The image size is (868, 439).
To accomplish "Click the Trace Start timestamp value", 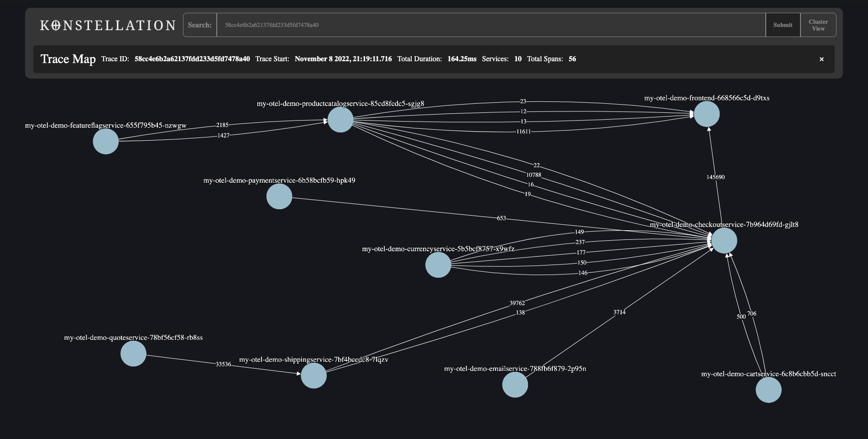I will (343, 59).
